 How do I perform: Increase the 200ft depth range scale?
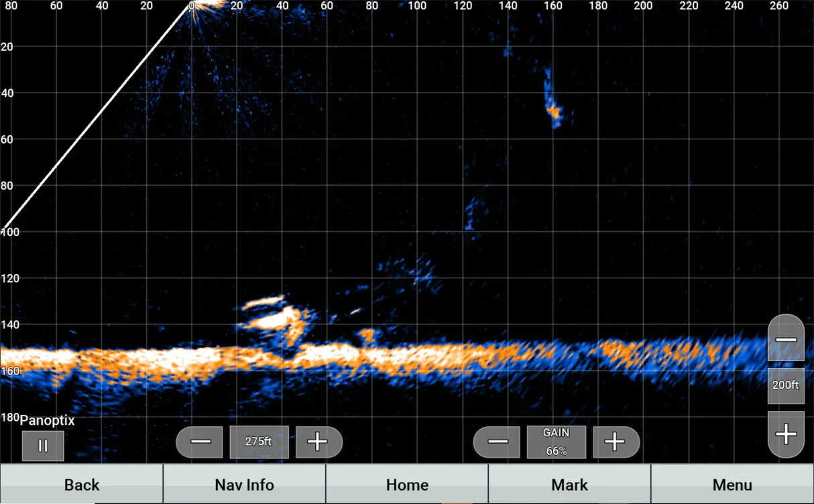(x=786, y=434)
